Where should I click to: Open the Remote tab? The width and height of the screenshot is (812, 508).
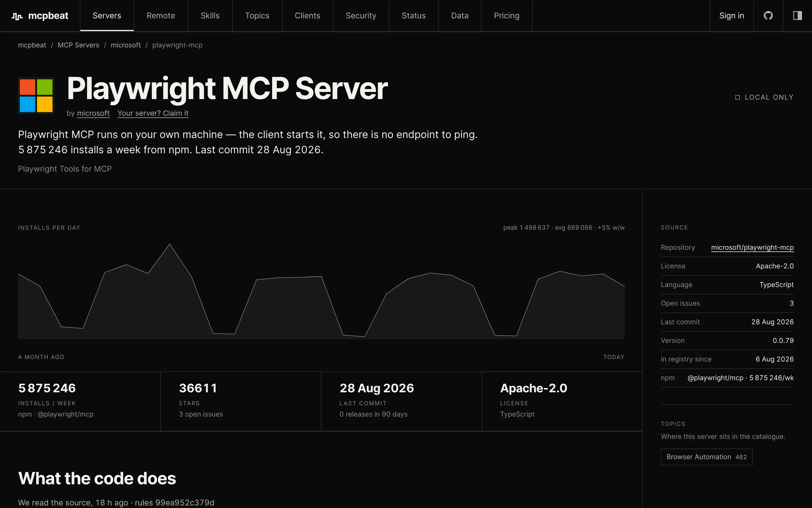click(x=161, y=16)
